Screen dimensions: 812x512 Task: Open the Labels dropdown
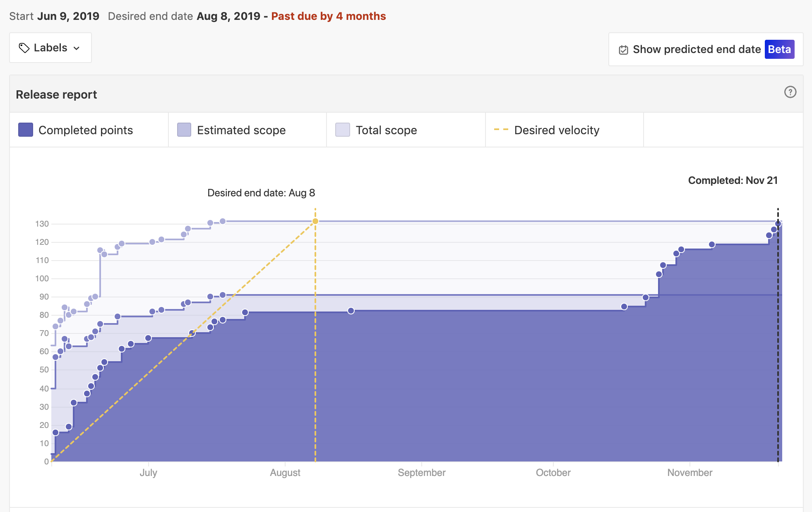tap(50, 48)
